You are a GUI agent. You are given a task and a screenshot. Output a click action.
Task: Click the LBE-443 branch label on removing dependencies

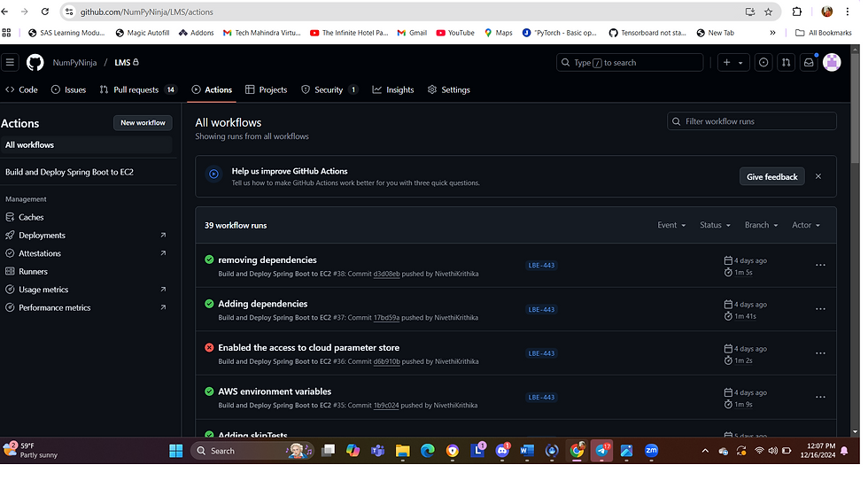[541, 265]
